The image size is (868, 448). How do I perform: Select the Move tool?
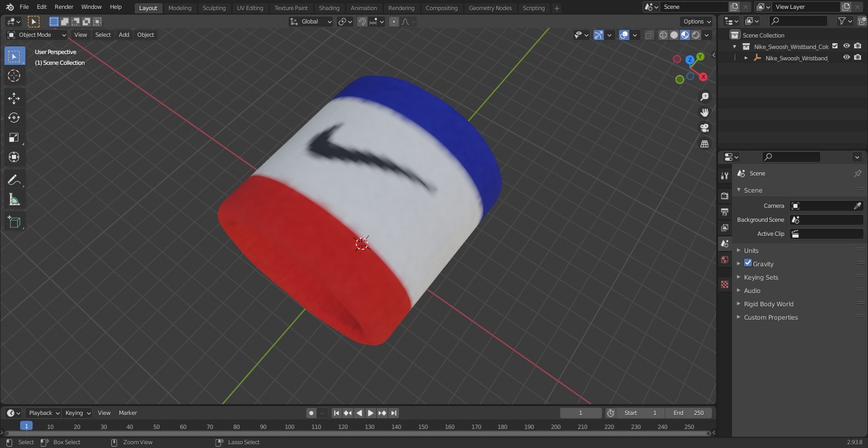[x=14, y=98]
